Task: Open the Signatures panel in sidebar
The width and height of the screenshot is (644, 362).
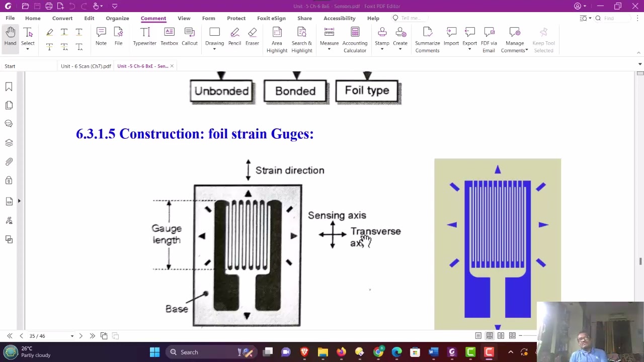Action: coord(9,221)
